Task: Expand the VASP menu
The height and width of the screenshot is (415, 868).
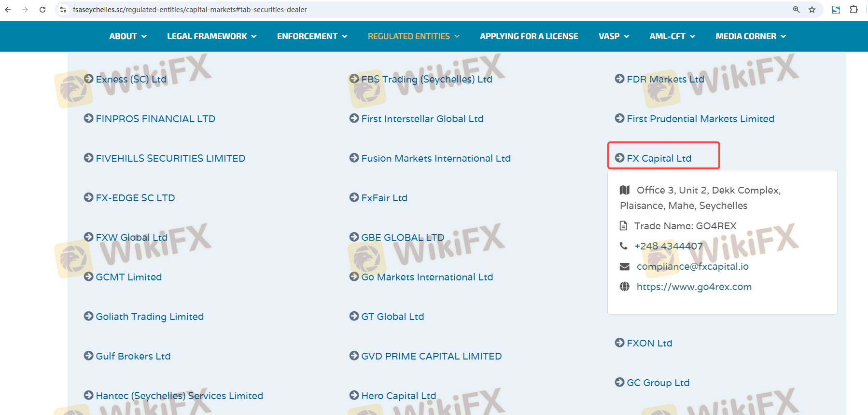Action: coord(614,36)
